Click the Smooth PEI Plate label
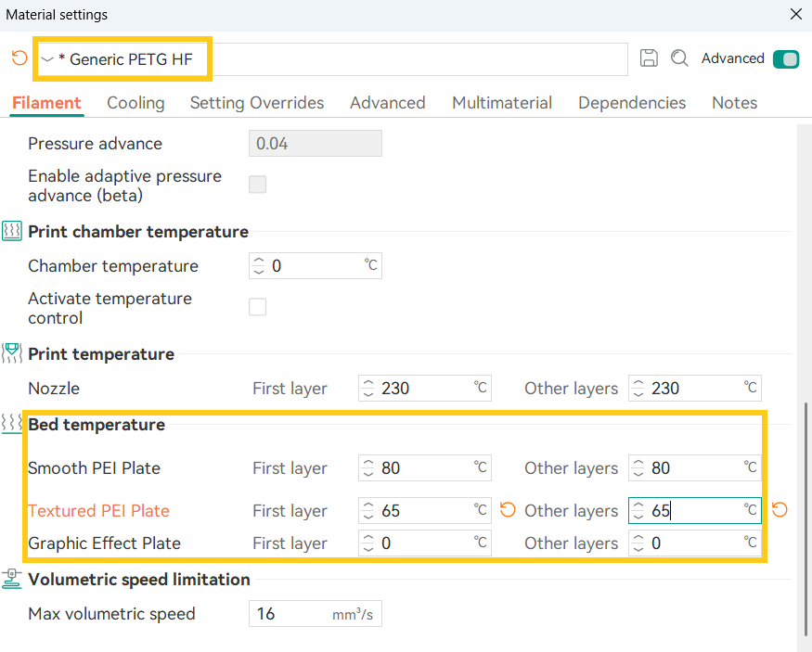The width and height of the screenshot is (812, 652). pos(95,467)
